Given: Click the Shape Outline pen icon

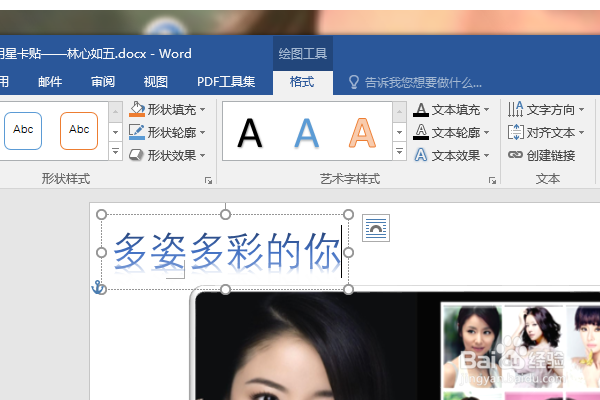Looking at the screenshot, I should point(137,132).
